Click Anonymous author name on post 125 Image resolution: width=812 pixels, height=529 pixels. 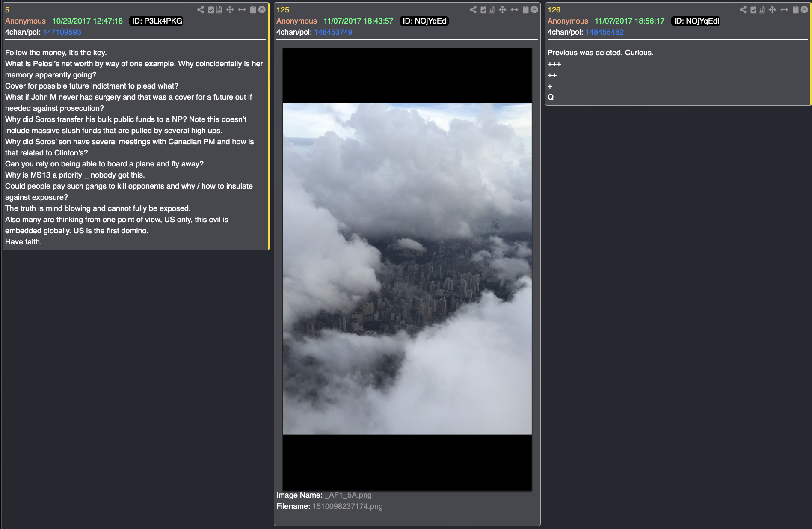tap(296, 21)
